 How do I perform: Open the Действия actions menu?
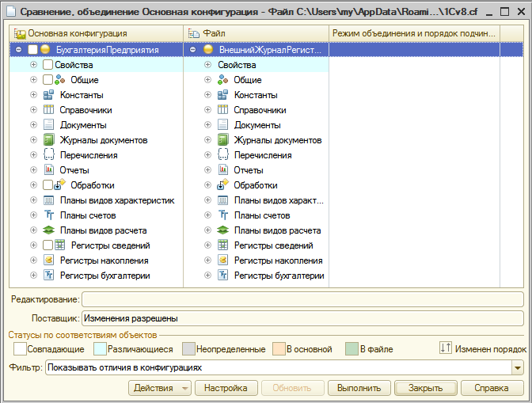click(160, 388)
